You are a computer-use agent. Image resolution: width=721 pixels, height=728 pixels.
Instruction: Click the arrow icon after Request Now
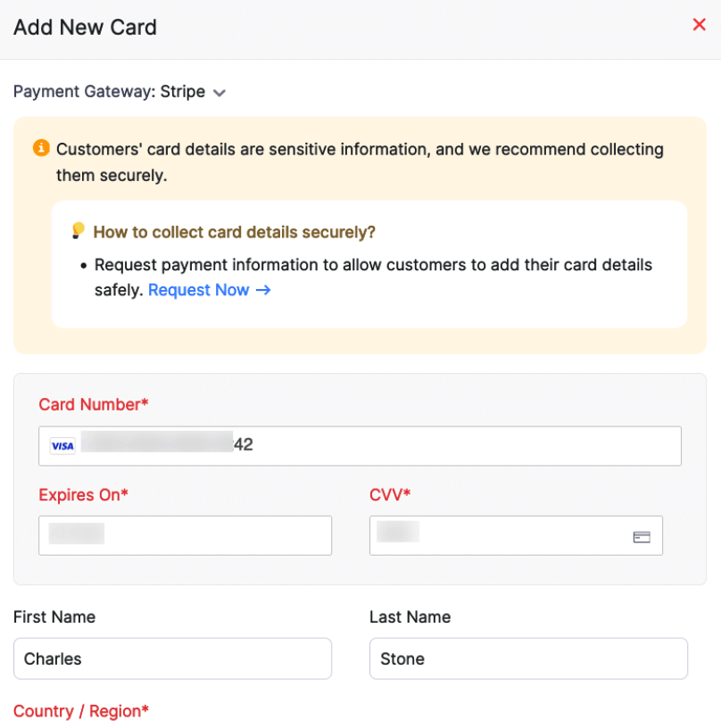tap(266, 290)
